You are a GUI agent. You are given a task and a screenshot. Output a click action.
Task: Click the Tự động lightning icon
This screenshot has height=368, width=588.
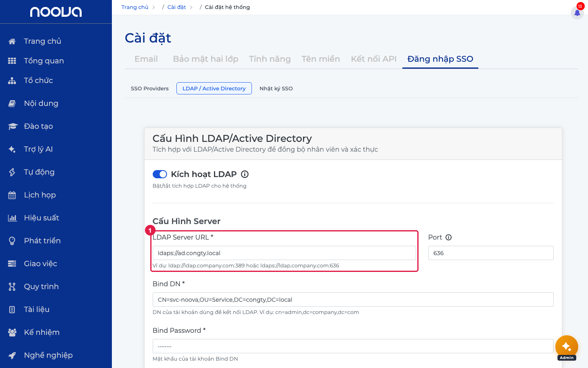(12, 172)
